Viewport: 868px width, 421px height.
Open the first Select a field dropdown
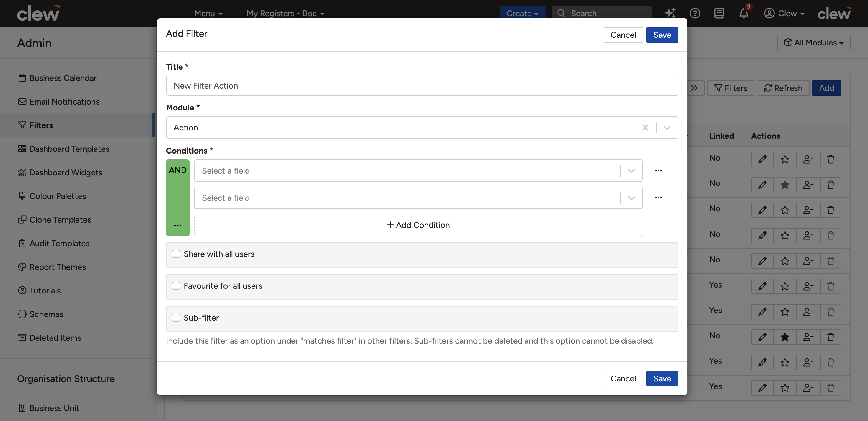pyautogui.click(x=418, y=171)
